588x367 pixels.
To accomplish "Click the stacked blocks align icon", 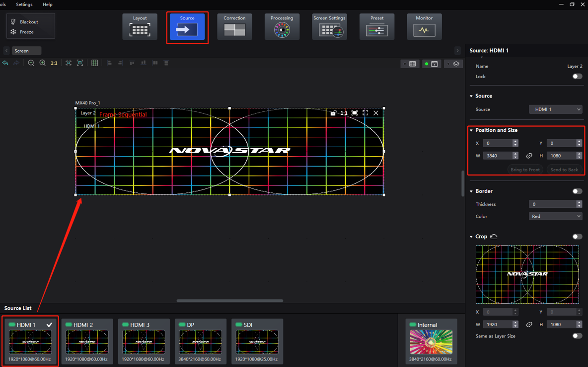I will point(166,63).
